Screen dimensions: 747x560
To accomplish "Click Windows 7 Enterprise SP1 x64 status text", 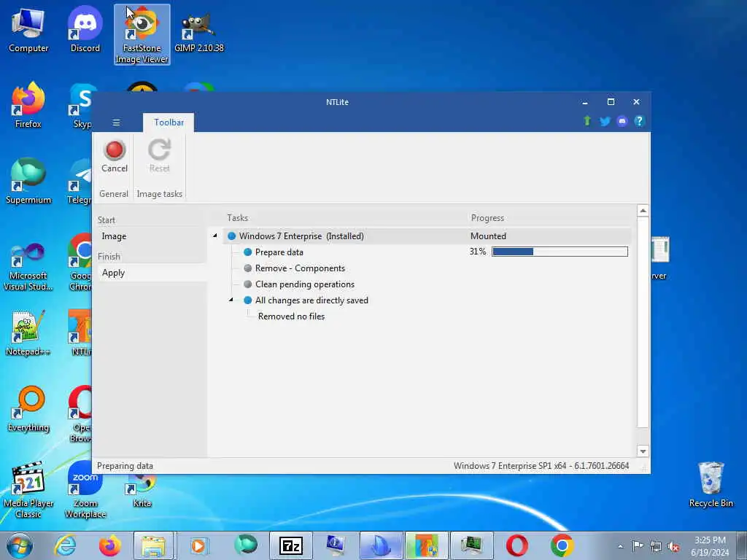I will (x=541, y=466).
